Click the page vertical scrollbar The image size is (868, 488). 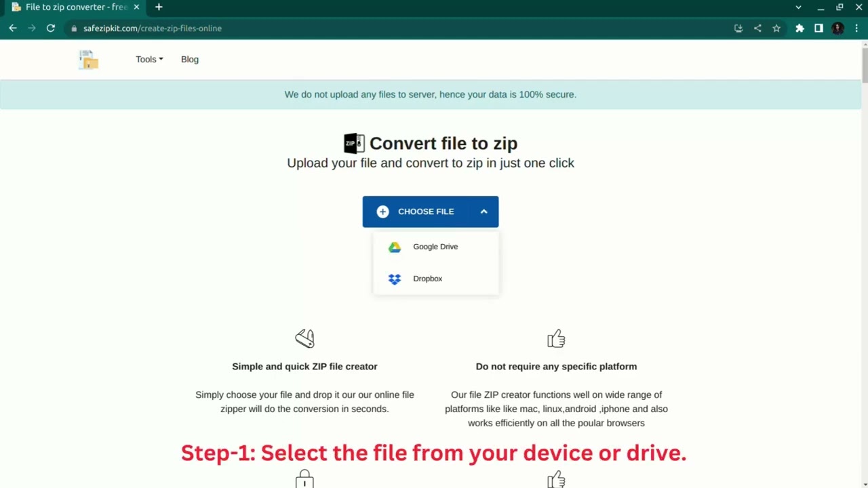tap(865, 264)
